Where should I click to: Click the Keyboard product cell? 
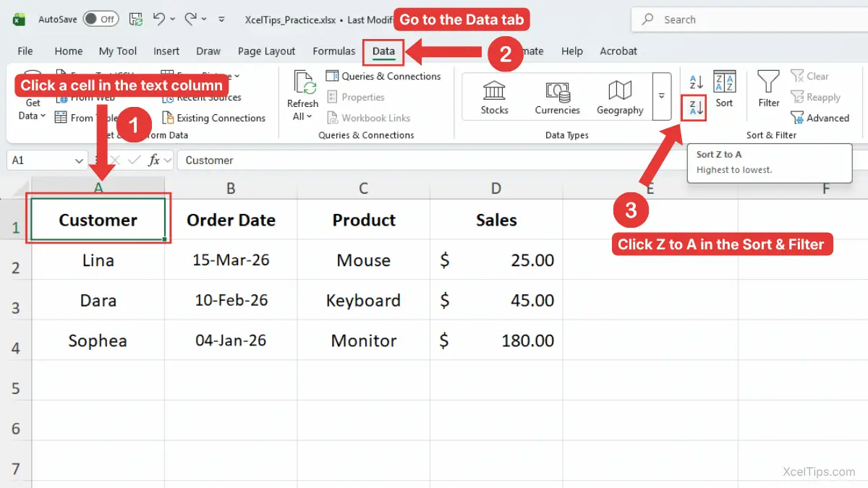pyautogui.click(x=364, y=300)
